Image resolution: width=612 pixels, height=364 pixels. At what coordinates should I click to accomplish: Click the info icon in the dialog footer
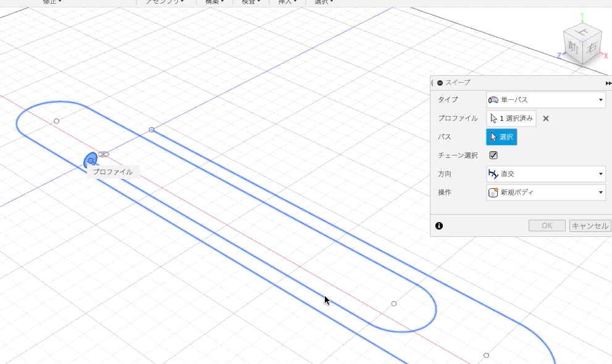point(439,226)
